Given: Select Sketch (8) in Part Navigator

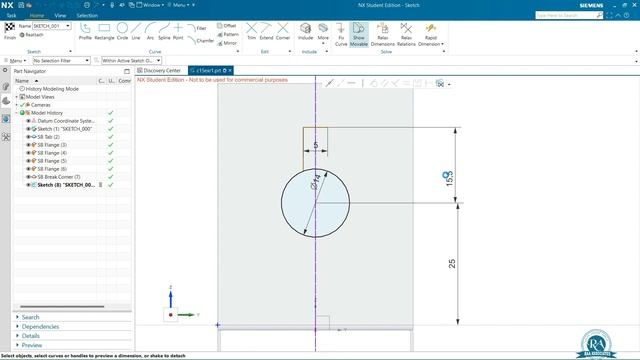Looking at the screenshot, I should click(65, 185).
